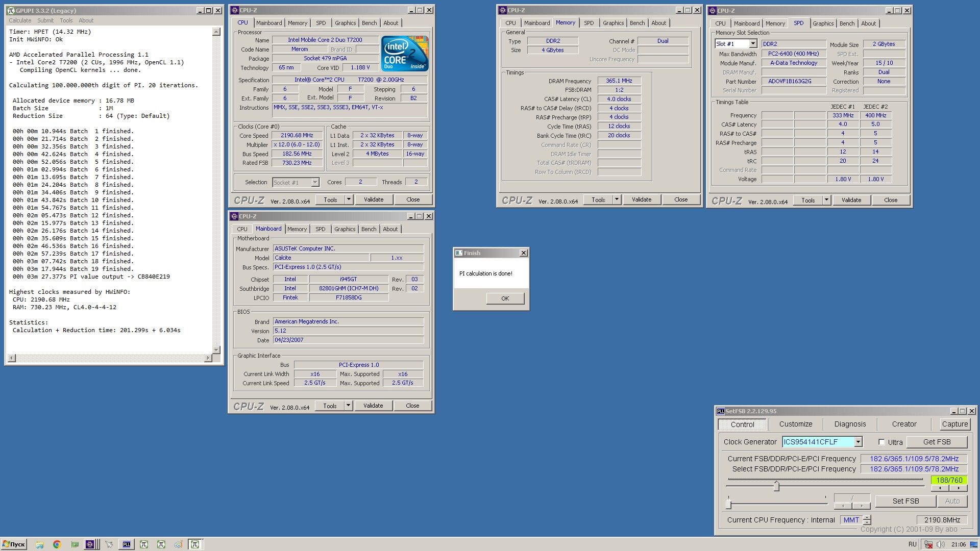This screenshot has width=980, height=551.
Task: Click the GPUPI vertical scrollbar up arrow
Action: click(216, 32)
